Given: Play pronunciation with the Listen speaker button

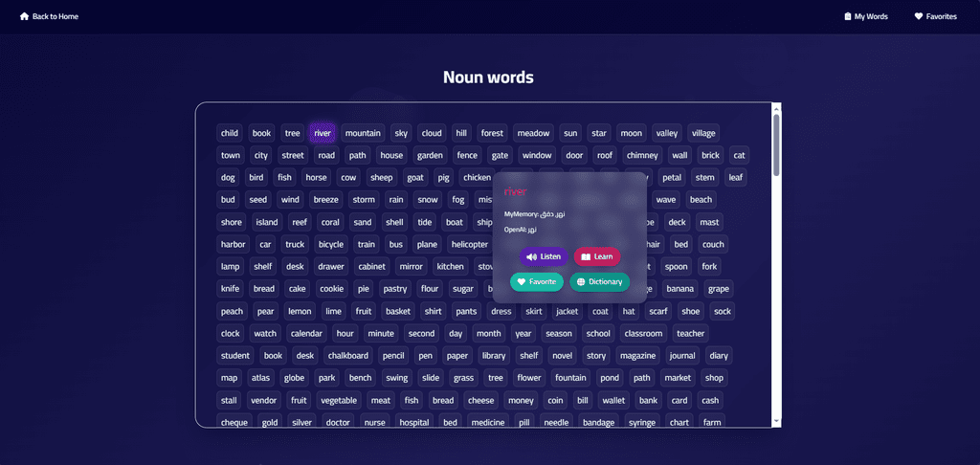Looking at the screenshot, I should pyautogui.click(x=544, y=256).
